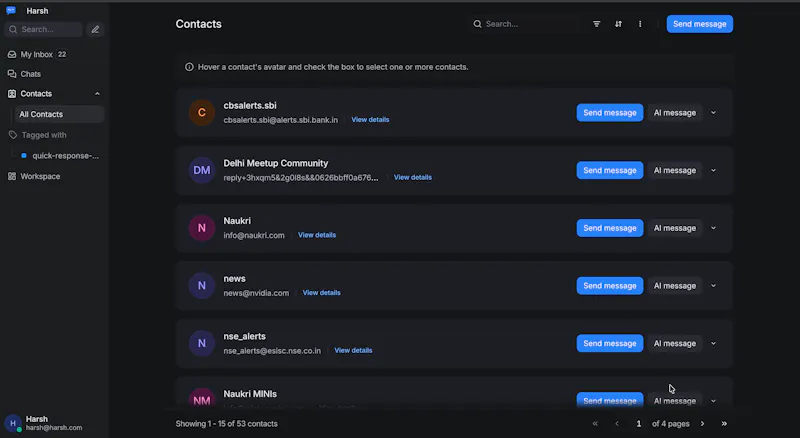Click the top-right Send message button
The width and height of the screenshot is (800, 438).
tap(699, 24)
